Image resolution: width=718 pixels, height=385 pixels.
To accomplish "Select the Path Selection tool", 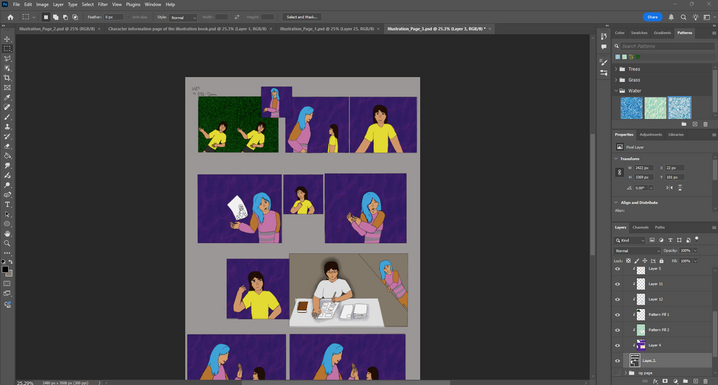I will (x=7, y=214).
